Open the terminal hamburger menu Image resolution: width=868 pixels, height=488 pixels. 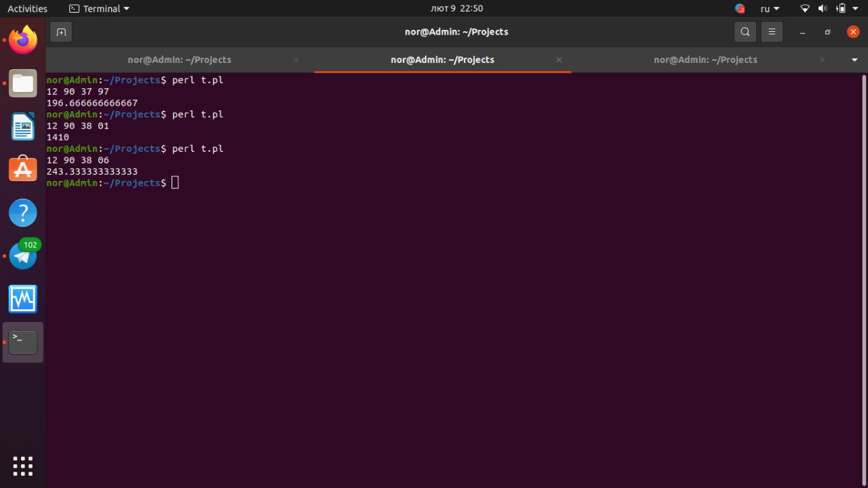(x=772, y=32)
